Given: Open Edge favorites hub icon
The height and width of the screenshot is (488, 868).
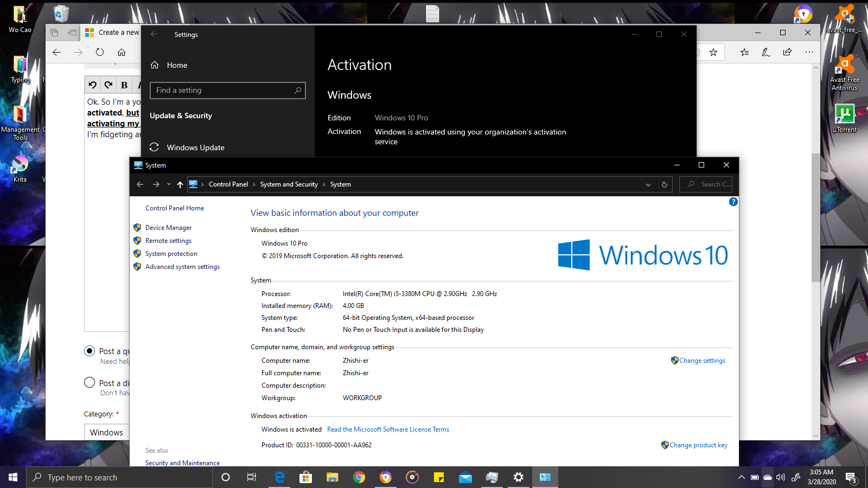Looking at the screenshot, I should point(744,52).
